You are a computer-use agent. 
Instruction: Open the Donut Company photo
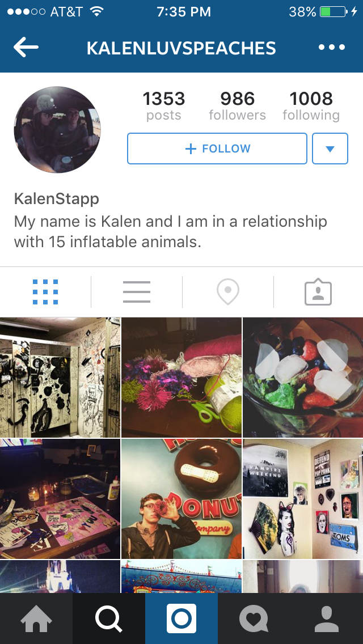(x=181, y=499)
